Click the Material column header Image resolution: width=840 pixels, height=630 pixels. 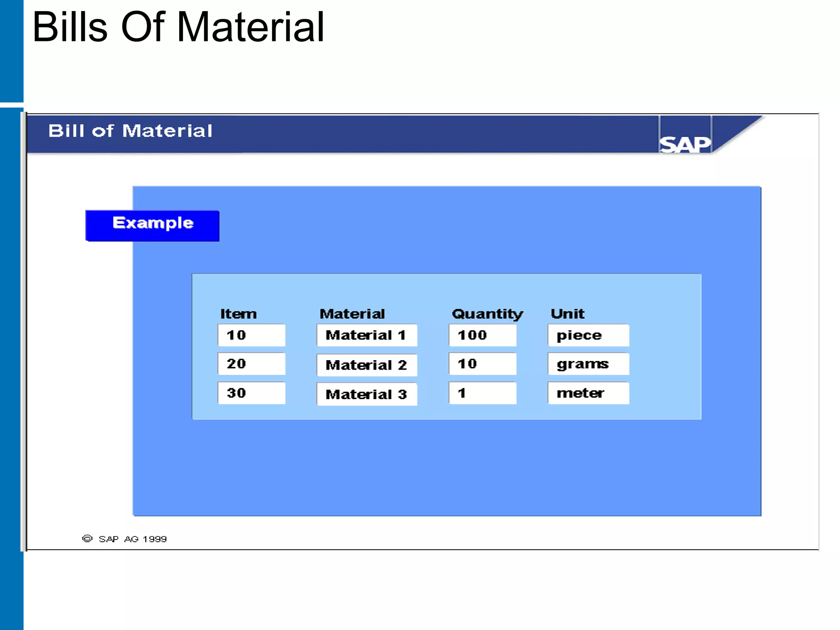coord(352,314)
